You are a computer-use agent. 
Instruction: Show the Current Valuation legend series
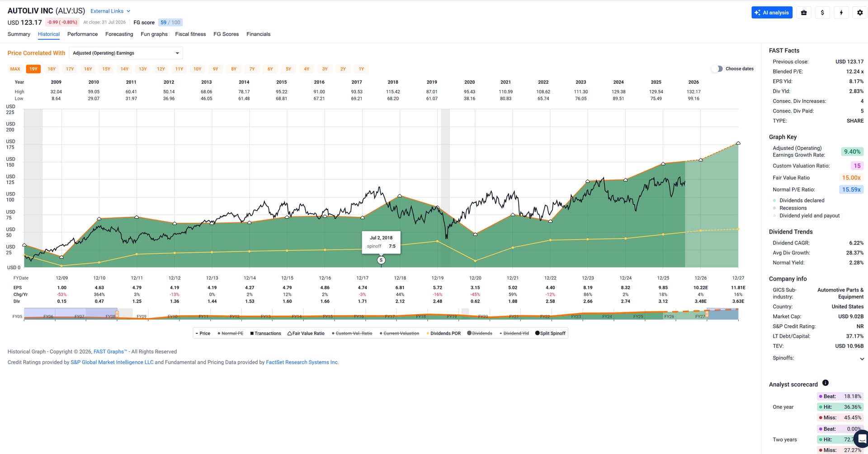400,333
